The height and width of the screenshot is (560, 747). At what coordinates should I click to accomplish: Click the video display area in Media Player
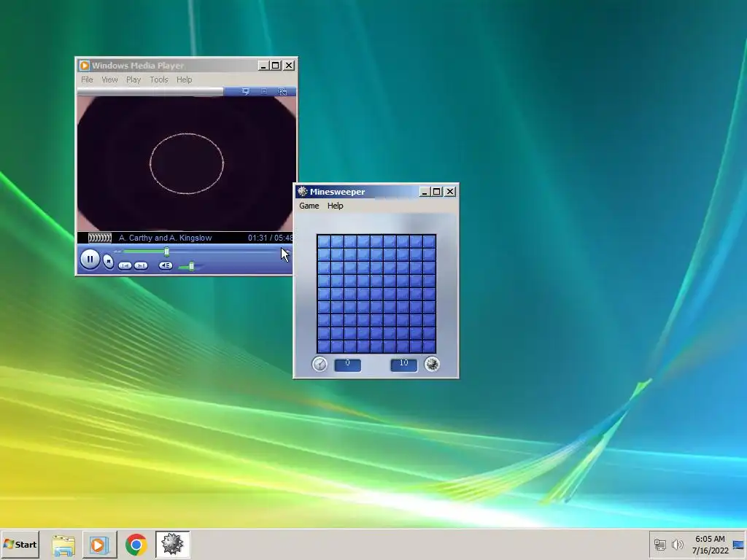coord(187,164)
